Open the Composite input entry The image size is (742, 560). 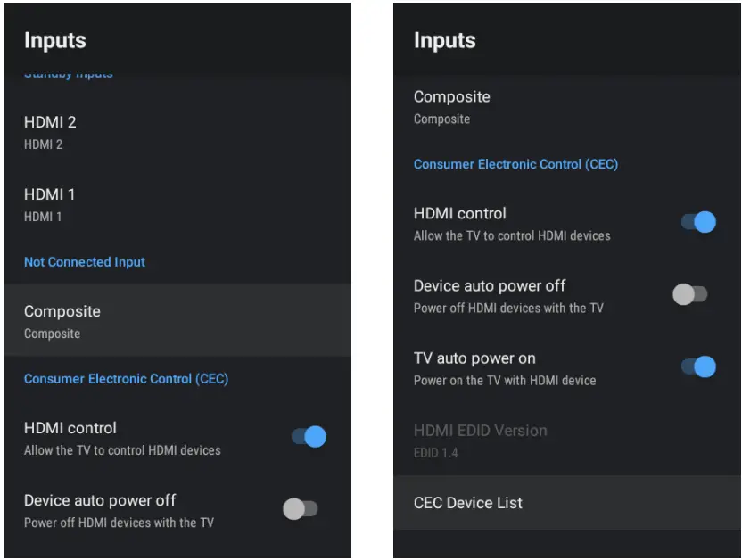451,106
